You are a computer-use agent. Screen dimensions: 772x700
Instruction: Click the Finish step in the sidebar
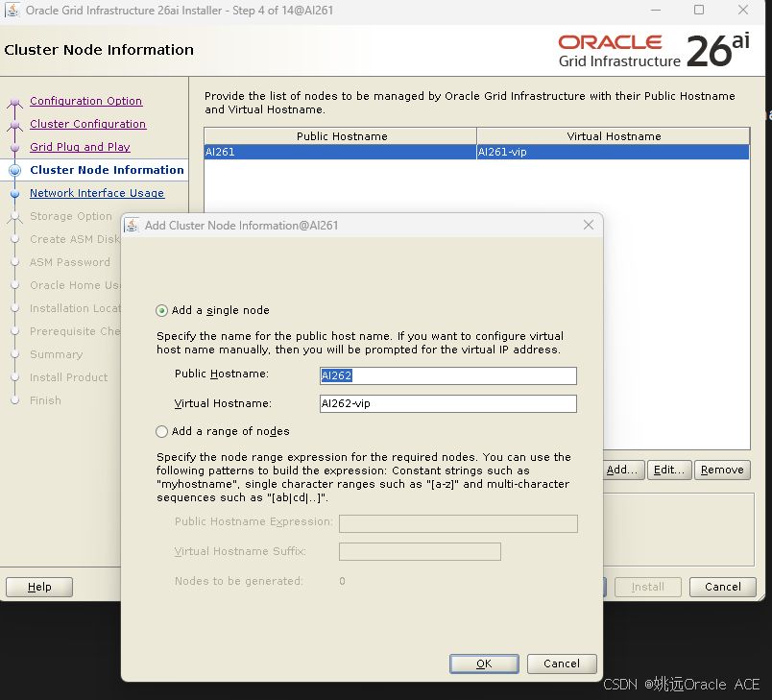45,400
